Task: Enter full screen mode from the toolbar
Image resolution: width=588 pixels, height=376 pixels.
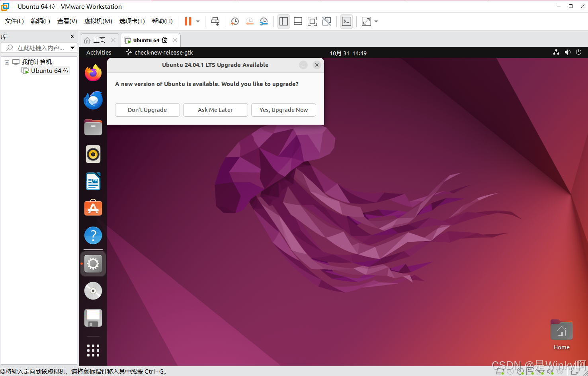Action: point(312,22)
